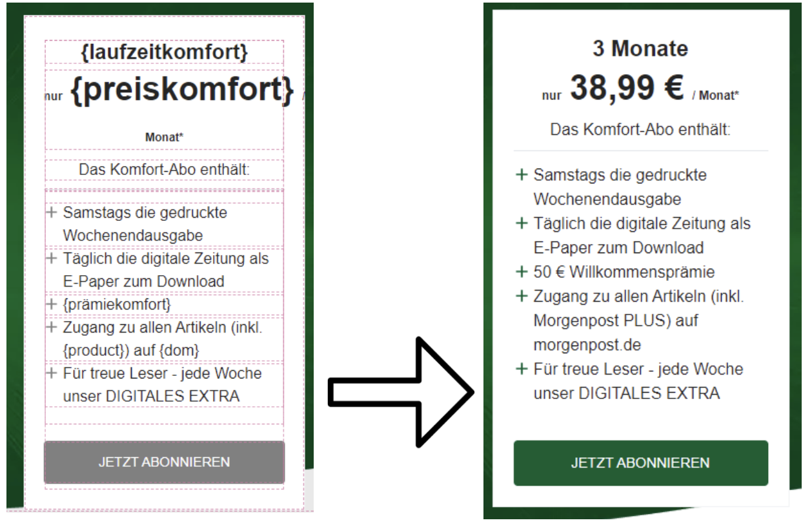812x527 pixels.
Task: Click template's Das Komfort-Abo enthält text block
Action: pyautogui.click(x=164, y=170)
